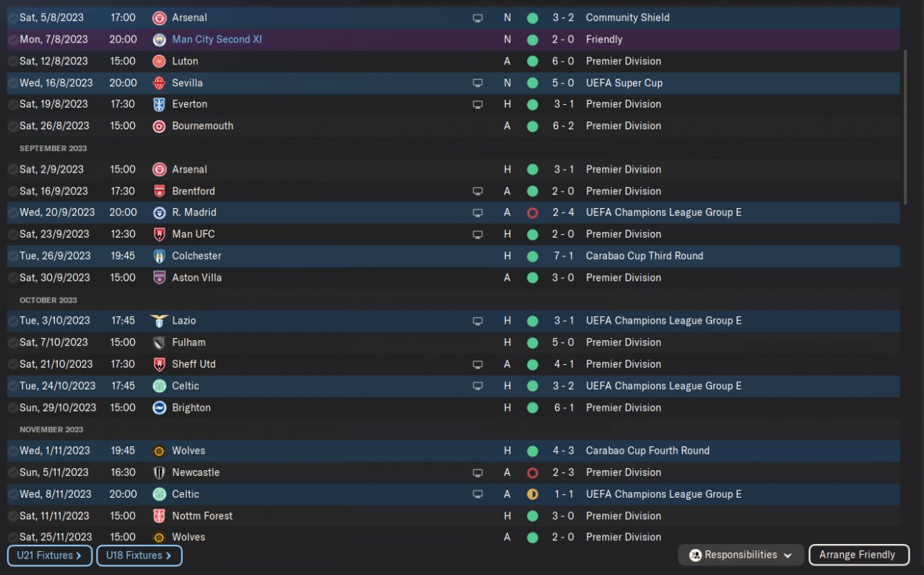Expand the U18 Fixtures list
Viewport: 924px width, 575px height.
(139, 555)
